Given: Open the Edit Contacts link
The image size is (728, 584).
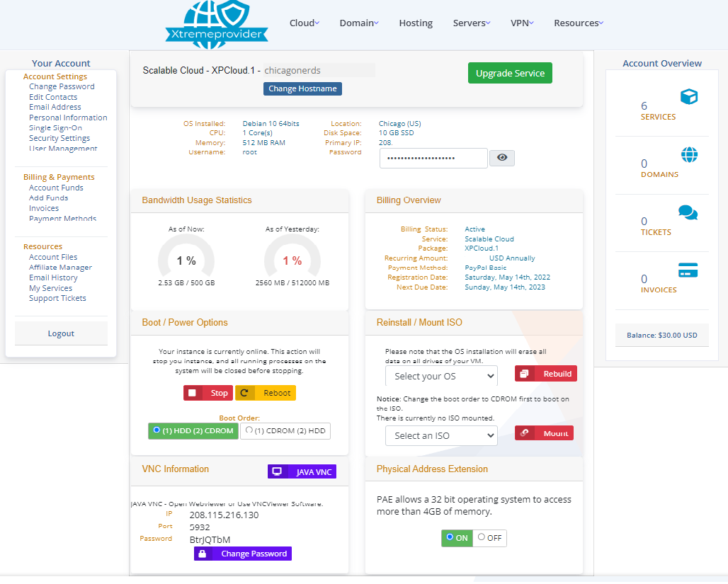Looking at the screenshot, I should coord(53,97).
